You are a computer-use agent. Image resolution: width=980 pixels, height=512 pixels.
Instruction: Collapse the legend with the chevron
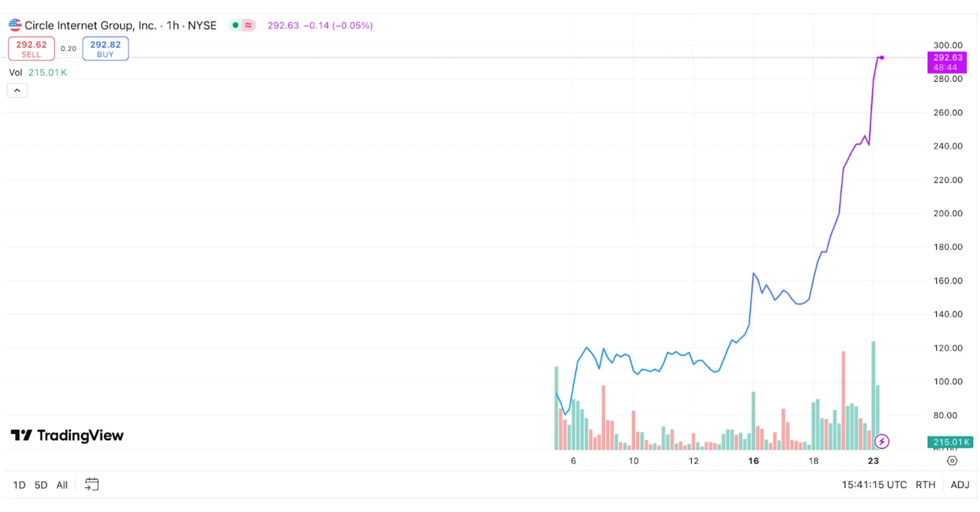point(17,90)
